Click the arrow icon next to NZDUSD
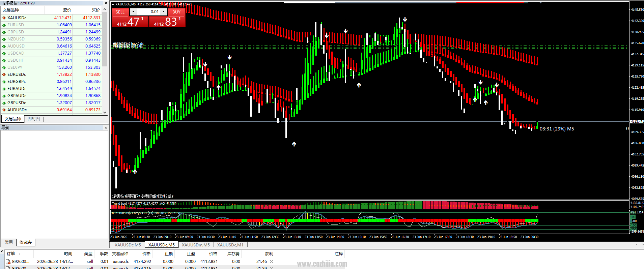Image resolution: width=644 pixels, height=269 pixels. click(x=4, y=39)
